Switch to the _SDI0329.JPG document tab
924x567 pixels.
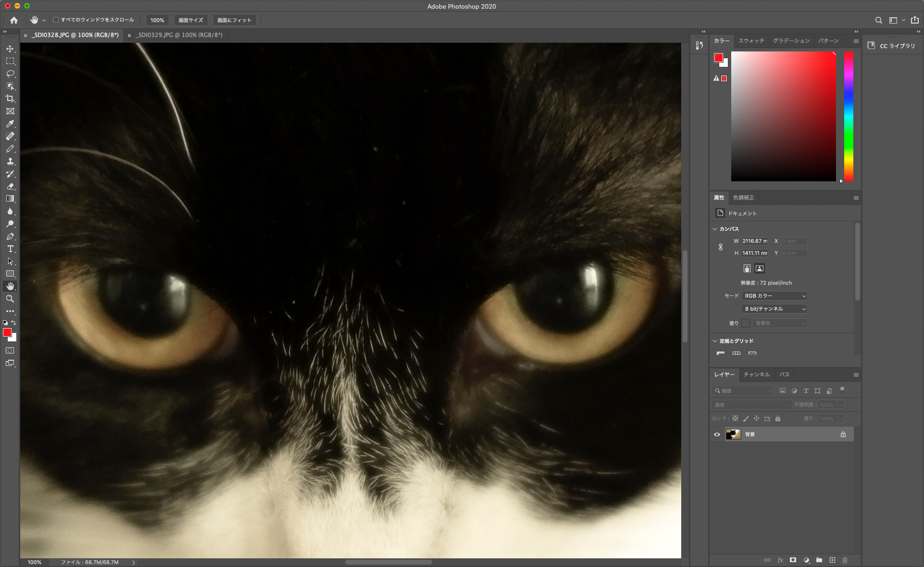pos(179,35)
